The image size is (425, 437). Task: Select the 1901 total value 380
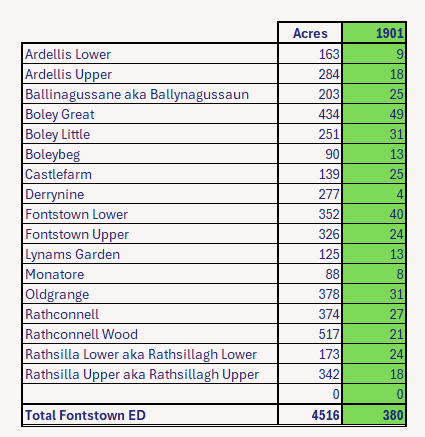(374, 415)
